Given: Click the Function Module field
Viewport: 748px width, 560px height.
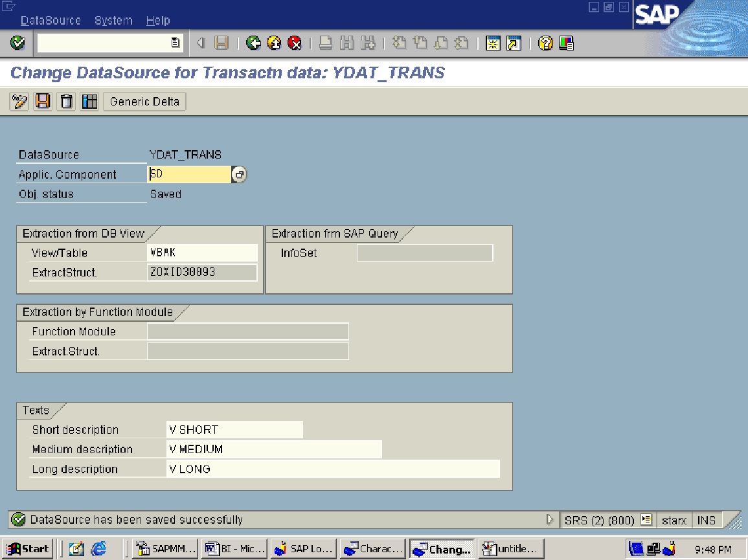Looking at the screenshot, I should pyautogui.click(x=248, y=331).
